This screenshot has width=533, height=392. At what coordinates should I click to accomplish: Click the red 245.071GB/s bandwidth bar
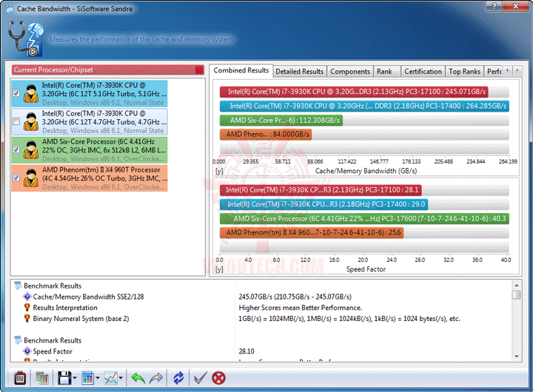354,92
